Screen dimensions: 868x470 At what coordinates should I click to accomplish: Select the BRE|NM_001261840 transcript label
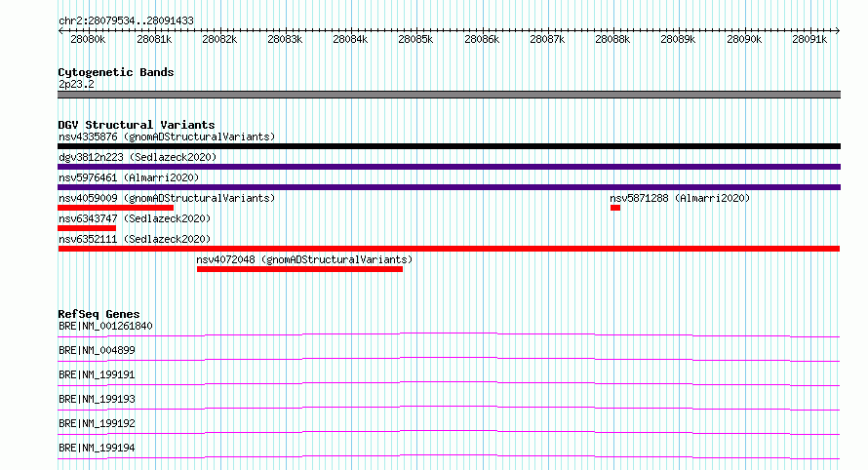[105, 326]
